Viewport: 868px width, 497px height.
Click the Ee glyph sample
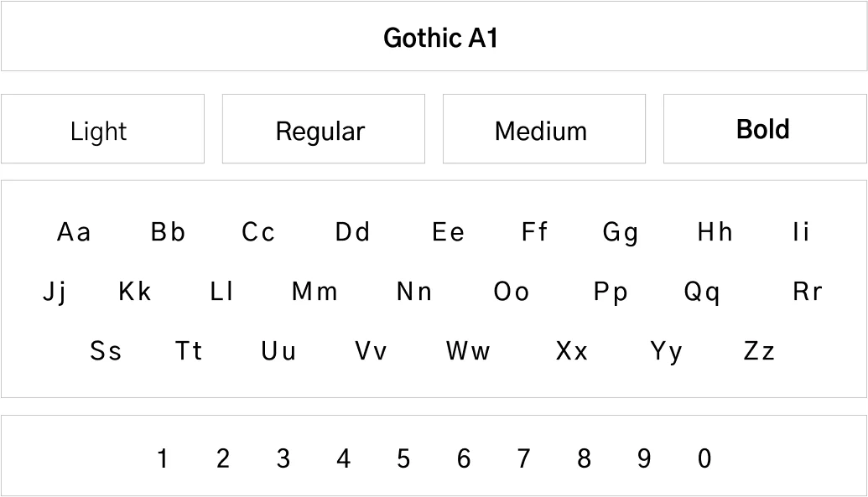448,232
